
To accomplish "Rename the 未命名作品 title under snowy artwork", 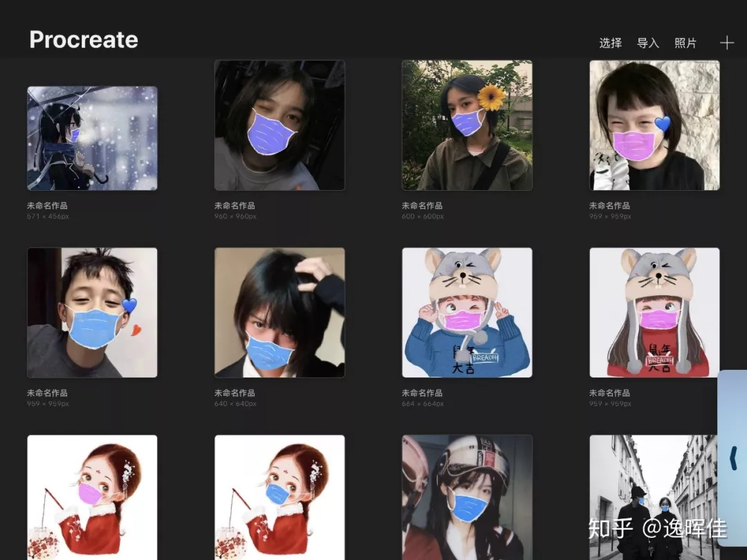I will coord(47,205).
